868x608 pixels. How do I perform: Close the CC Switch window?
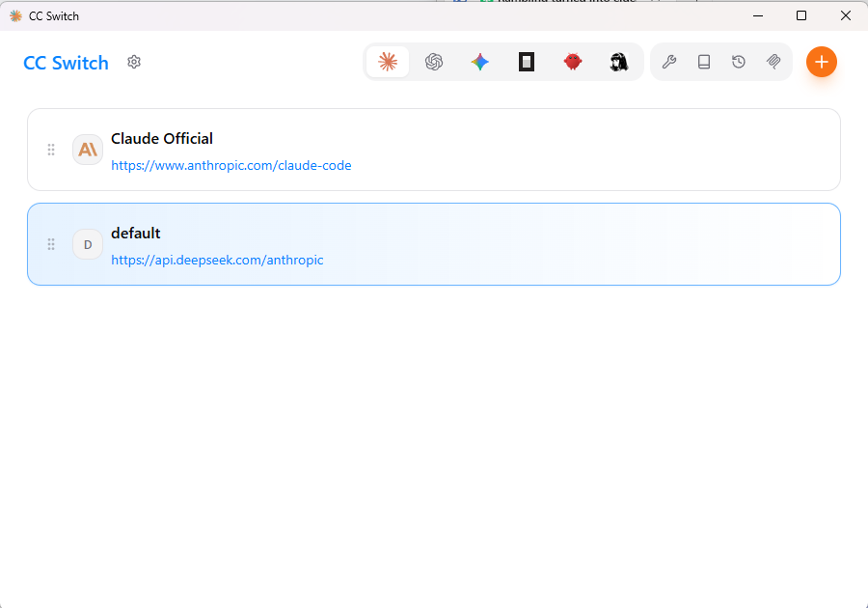tap(845, 15)
